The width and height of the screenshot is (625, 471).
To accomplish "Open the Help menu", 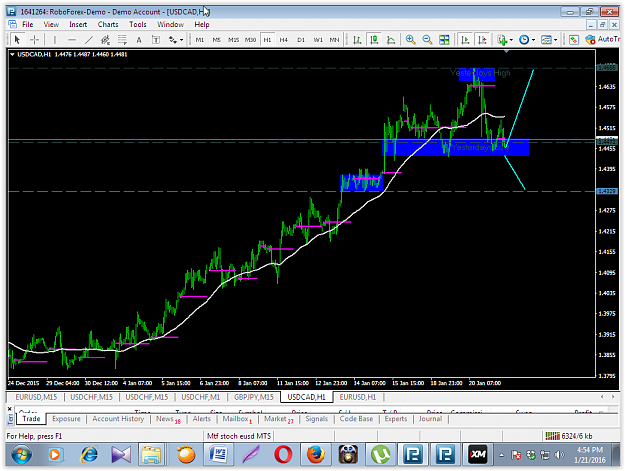I will point(202,24).
